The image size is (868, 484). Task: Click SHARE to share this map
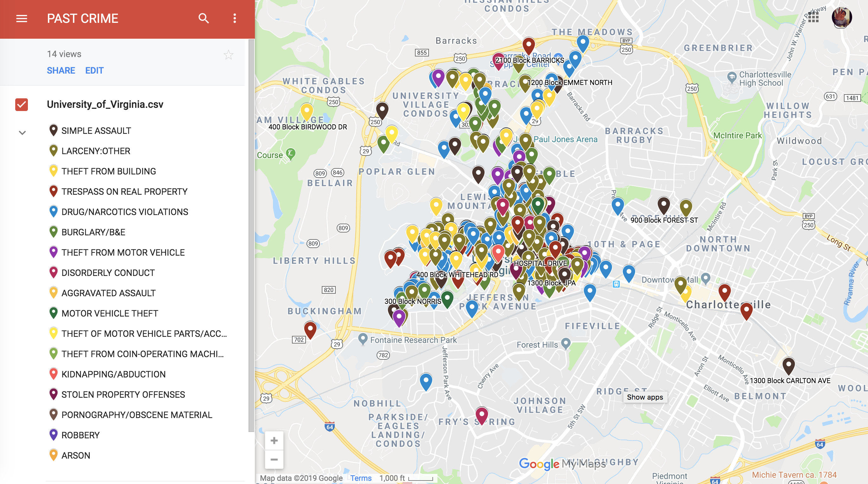[61, 70]
